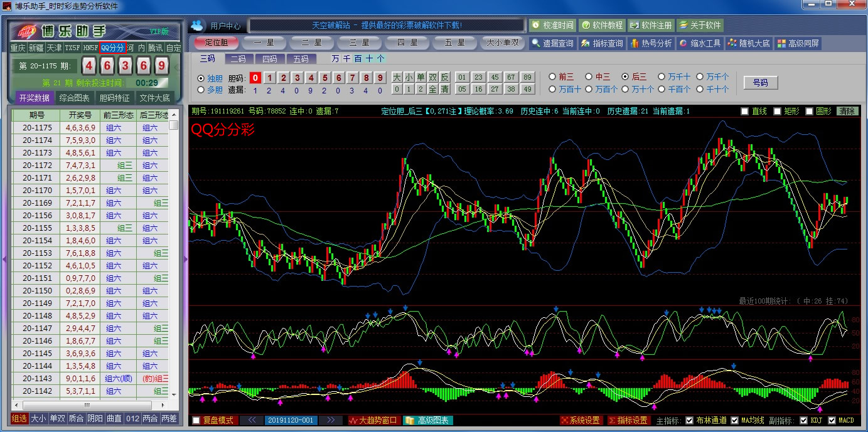
Task: Go to previous period with << arrow
Action: point(252,420)
